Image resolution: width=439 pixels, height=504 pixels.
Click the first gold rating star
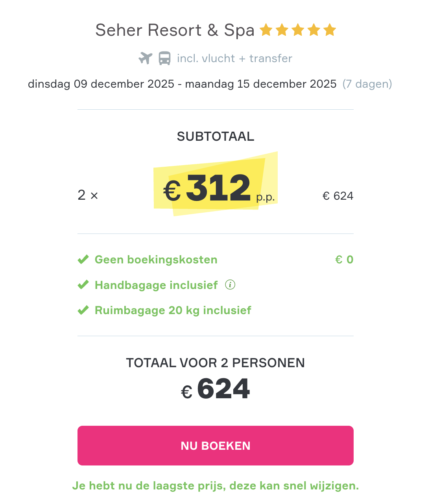point(266,30)
